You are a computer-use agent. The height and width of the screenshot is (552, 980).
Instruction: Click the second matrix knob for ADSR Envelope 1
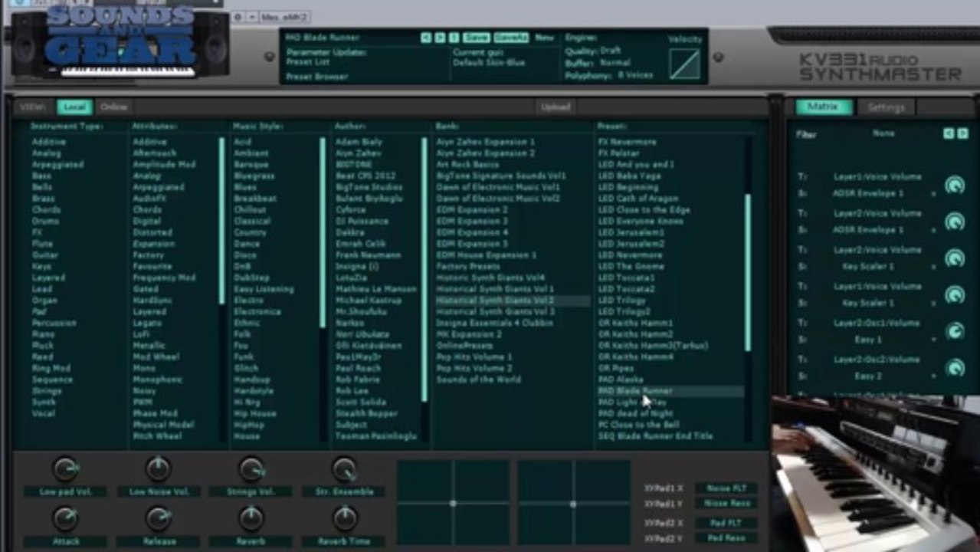tap(955, 222)
